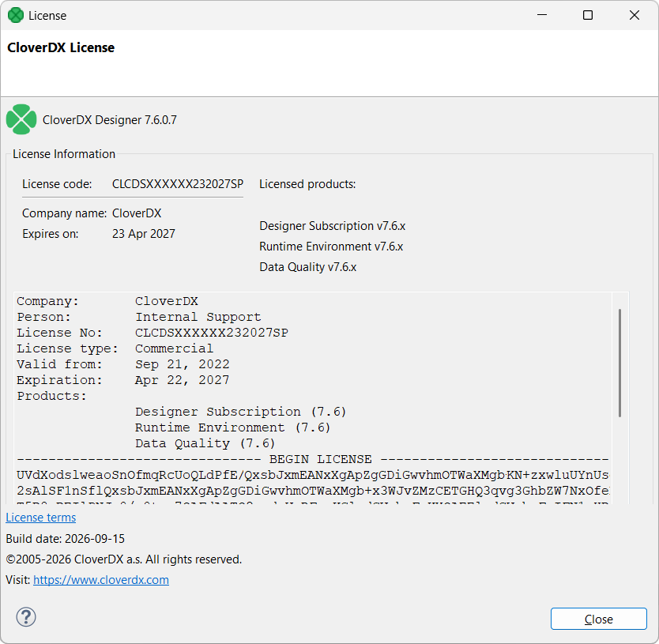The image size is (659, 644).
Task: Click the license key line starting UVdXods
Action: pyautogui.click(x=313, y=475)
